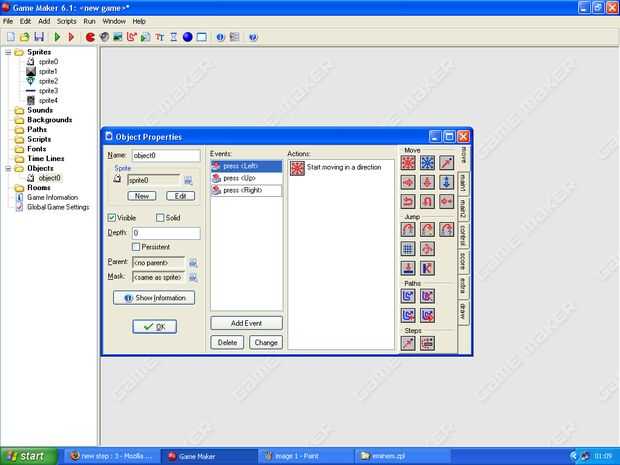
Task: Click the New sprite button
Action: click(142, 196)
